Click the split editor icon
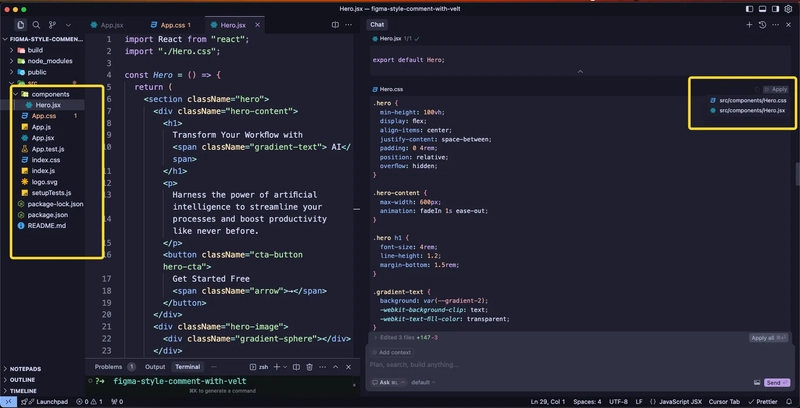800x408 pixels. coord(335,24)
